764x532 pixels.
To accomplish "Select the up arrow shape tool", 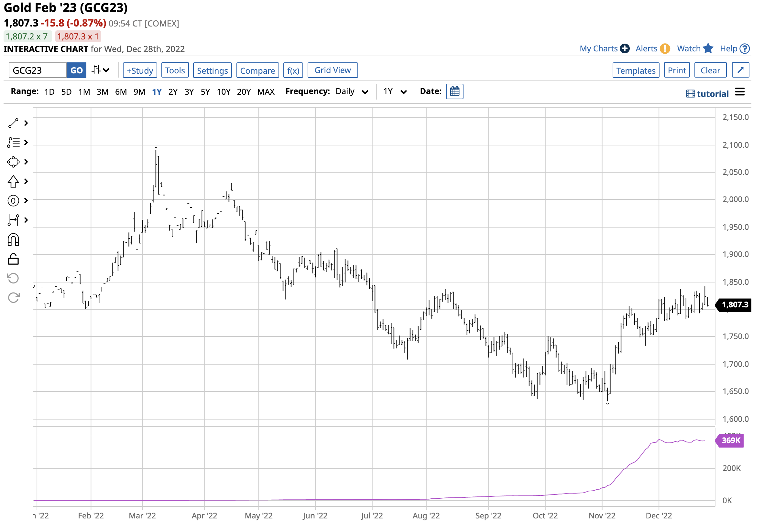I will (13, 182).
